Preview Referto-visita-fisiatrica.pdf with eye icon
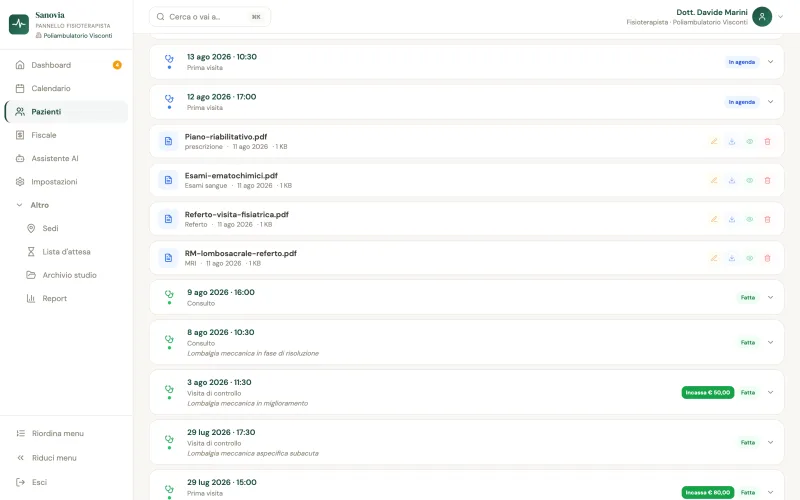800x500 pixels. coord(749,219)
